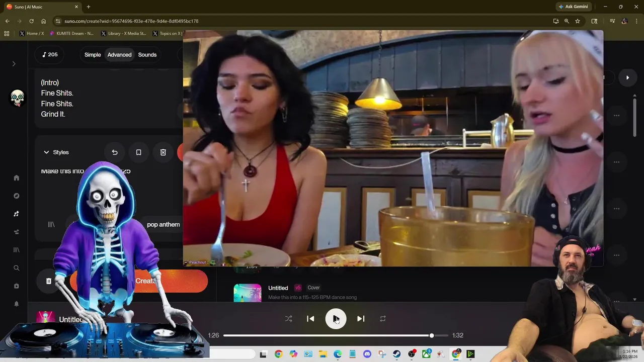Open the bookmarks apps grid icon
Viewport: 644px width, 362px height.
click(x=7, y=34)
